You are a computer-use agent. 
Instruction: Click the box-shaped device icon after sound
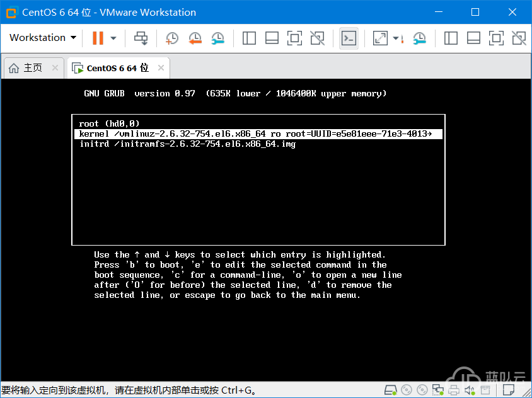[x=485, y=390]
